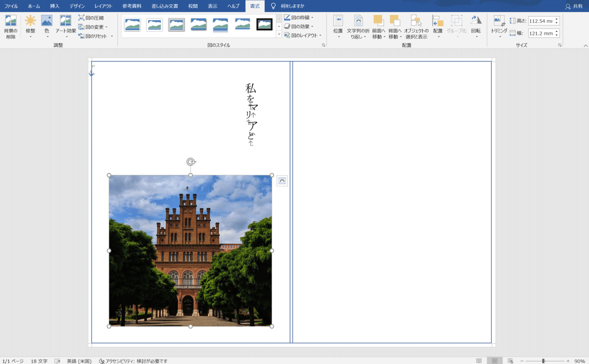Click the 90% zoom level
The height and width of the screenshot is (364, 589).
(x=579, y=361)
